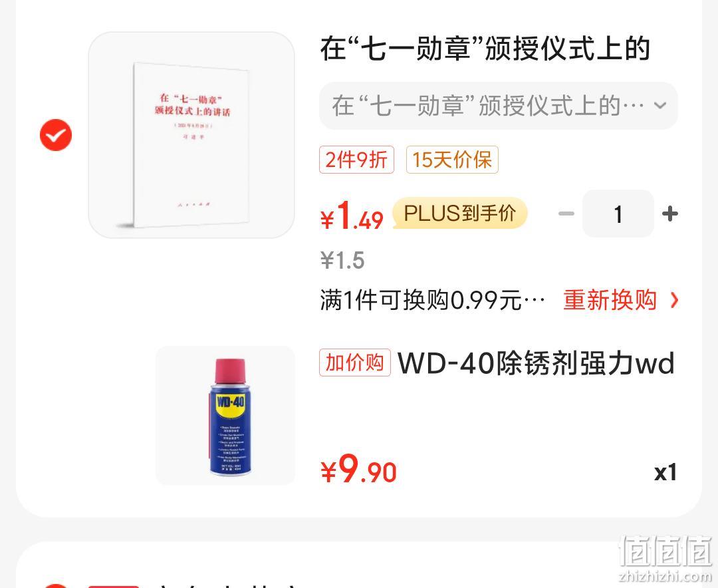Tap the 15天价保 price protection tag
Screen dimensions: 718x588
(x=452, y=160)
